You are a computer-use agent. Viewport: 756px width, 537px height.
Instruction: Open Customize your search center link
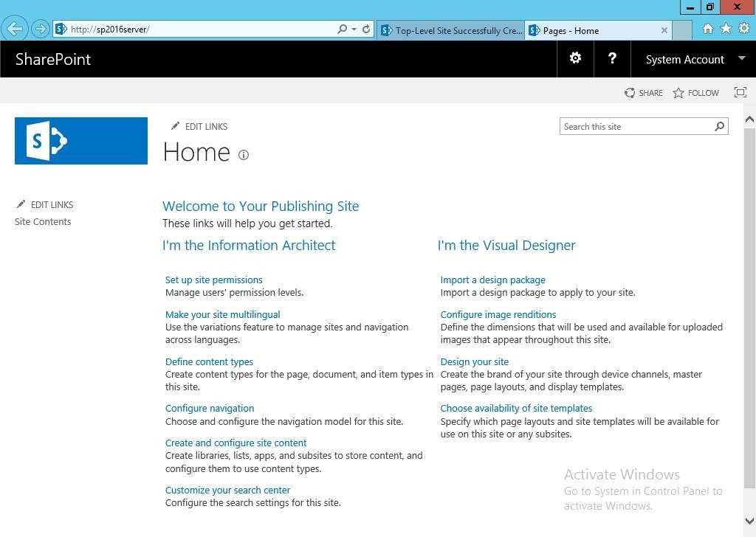click(x=227, y=490)
